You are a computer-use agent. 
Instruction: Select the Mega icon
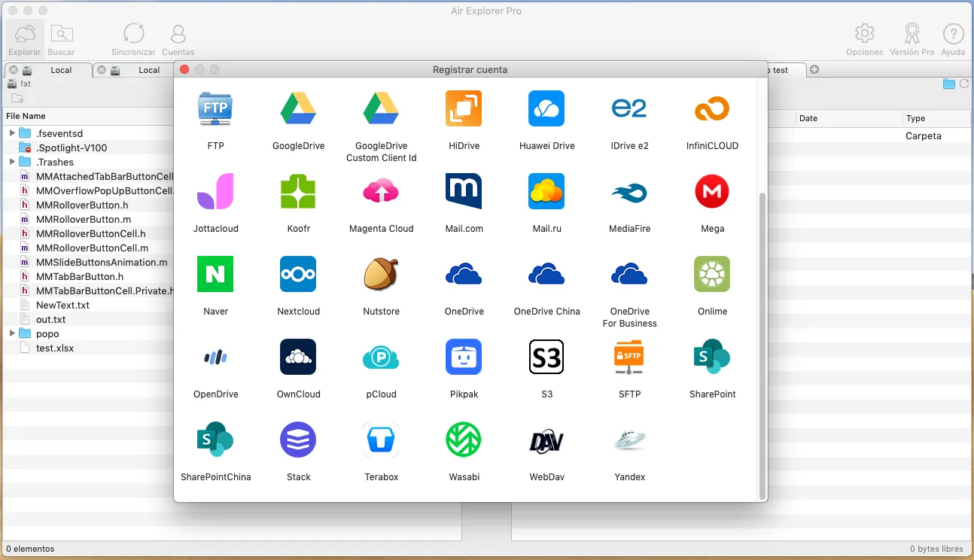[712, 191]
